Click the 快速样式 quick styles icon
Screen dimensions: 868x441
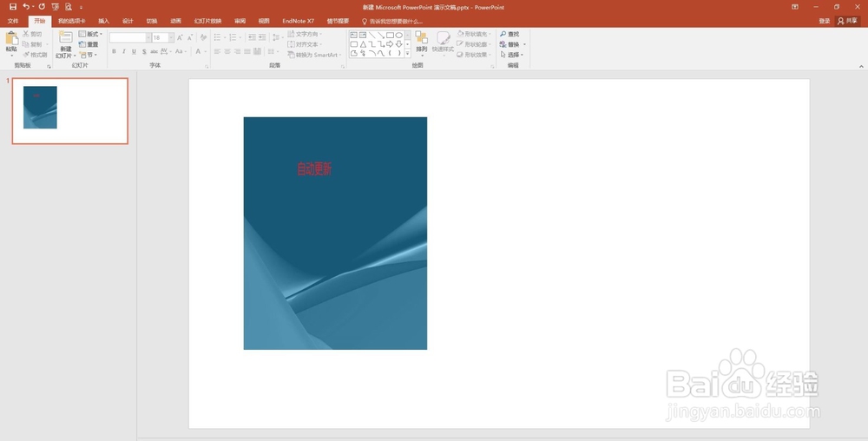tap(443, 37)
